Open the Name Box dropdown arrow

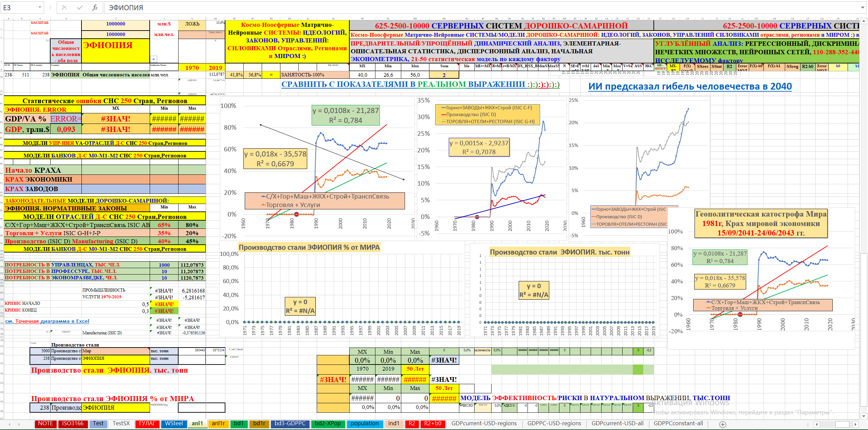click(40, 7)
